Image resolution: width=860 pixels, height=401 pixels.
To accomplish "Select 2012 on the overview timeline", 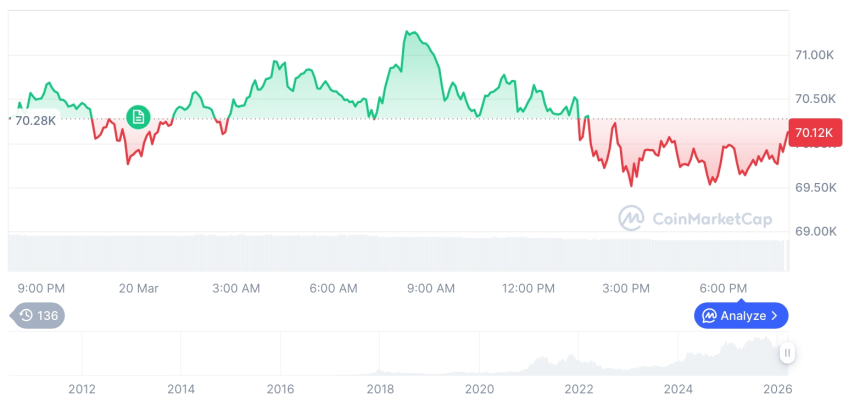I will 81,389.
